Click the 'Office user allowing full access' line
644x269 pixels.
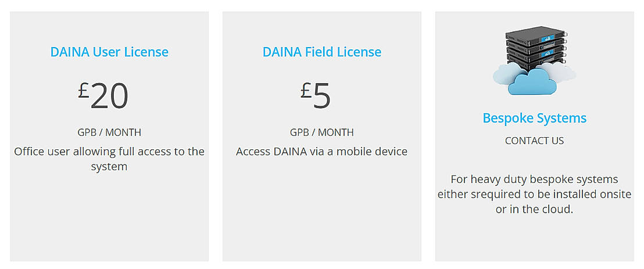pyautogui.click(x=109, y=152)
